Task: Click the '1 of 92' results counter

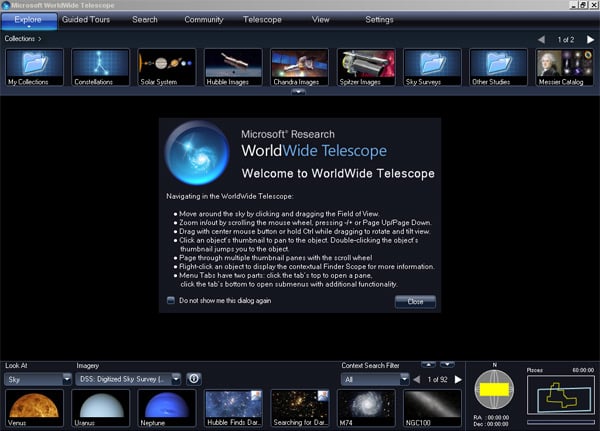Action: tap(437, 379)
